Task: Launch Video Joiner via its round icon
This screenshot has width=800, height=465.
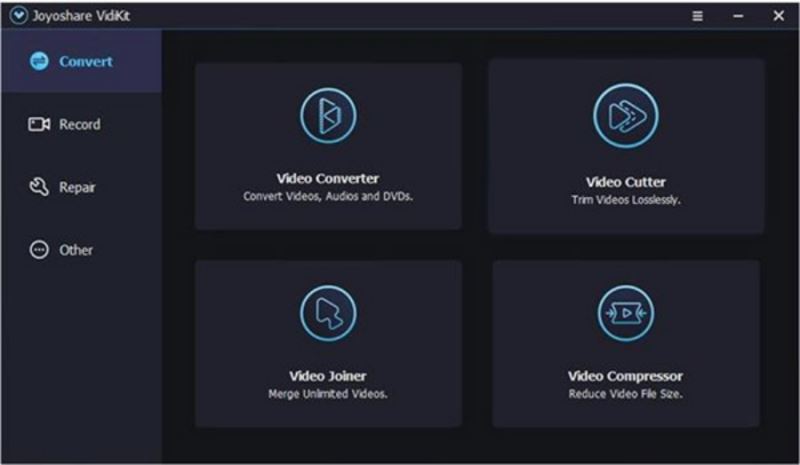Action: pyautogui.click(x=328, y=313)
